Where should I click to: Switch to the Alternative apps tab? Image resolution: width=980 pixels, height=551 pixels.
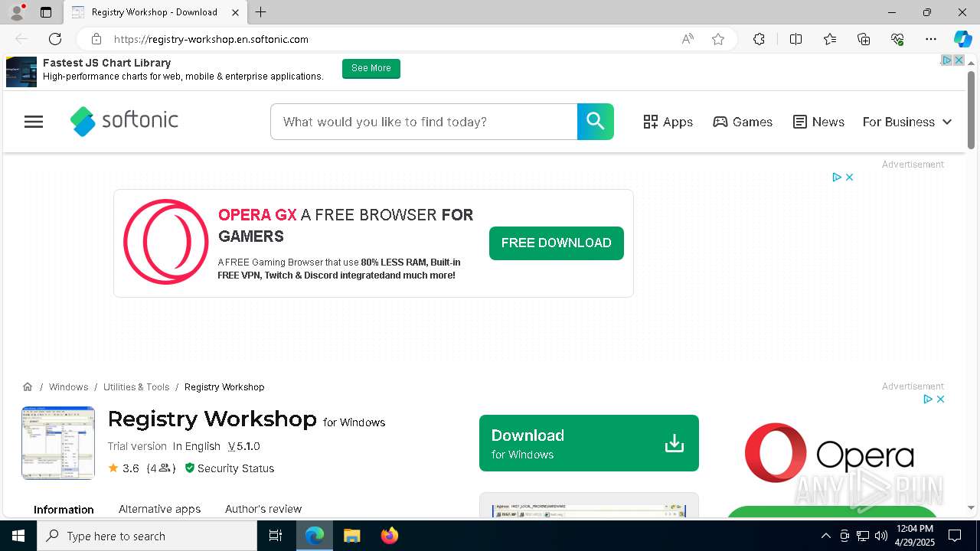[x=159, y=509]
